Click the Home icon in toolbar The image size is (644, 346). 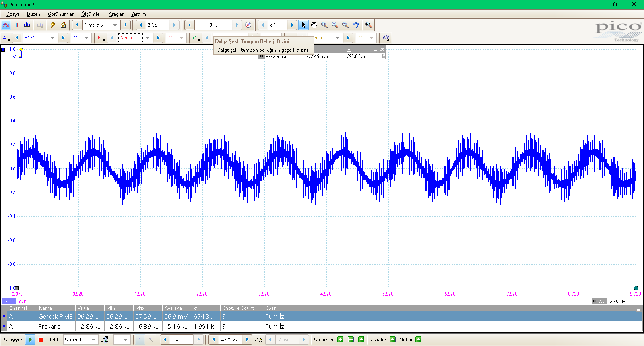(63, 25)
